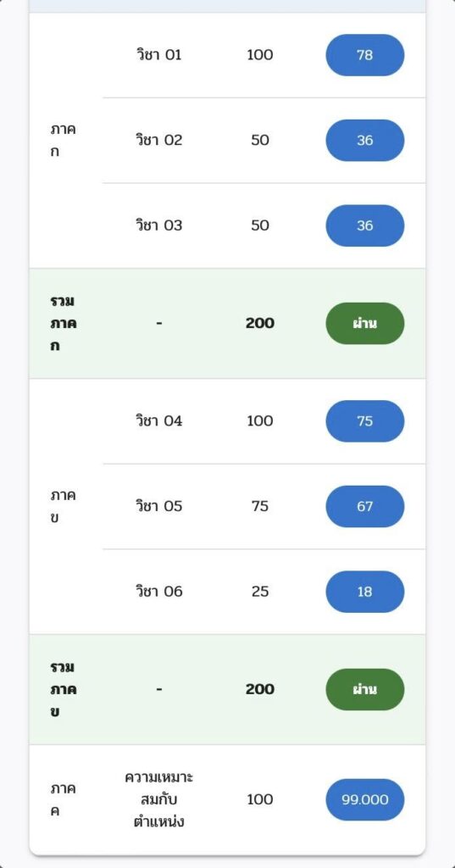Click the วิชา 02 subject label
Screen dimensions: 455x868
pyautogui.click(x=158, y=140)
